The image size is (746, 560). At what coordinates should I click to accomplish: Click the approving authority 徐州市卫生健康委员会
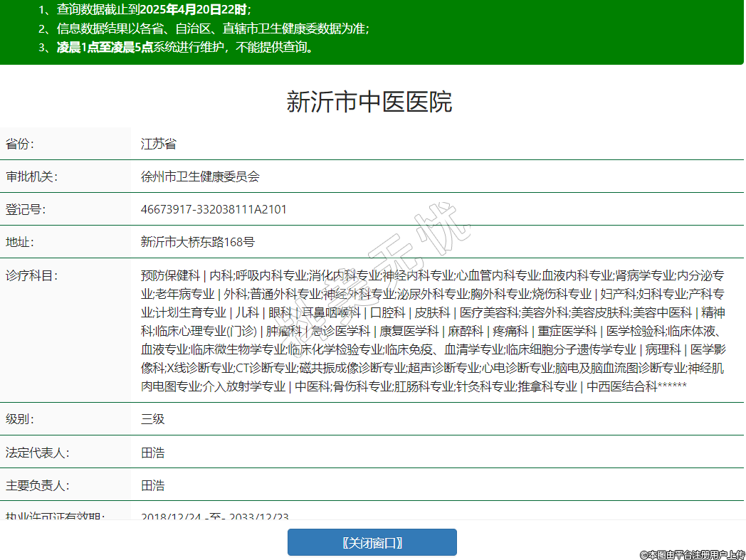200,176
